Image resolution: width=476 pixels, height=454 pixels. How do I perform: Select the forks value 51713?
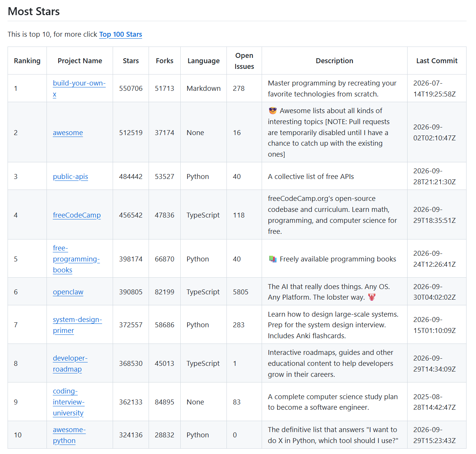click(164, 89)
